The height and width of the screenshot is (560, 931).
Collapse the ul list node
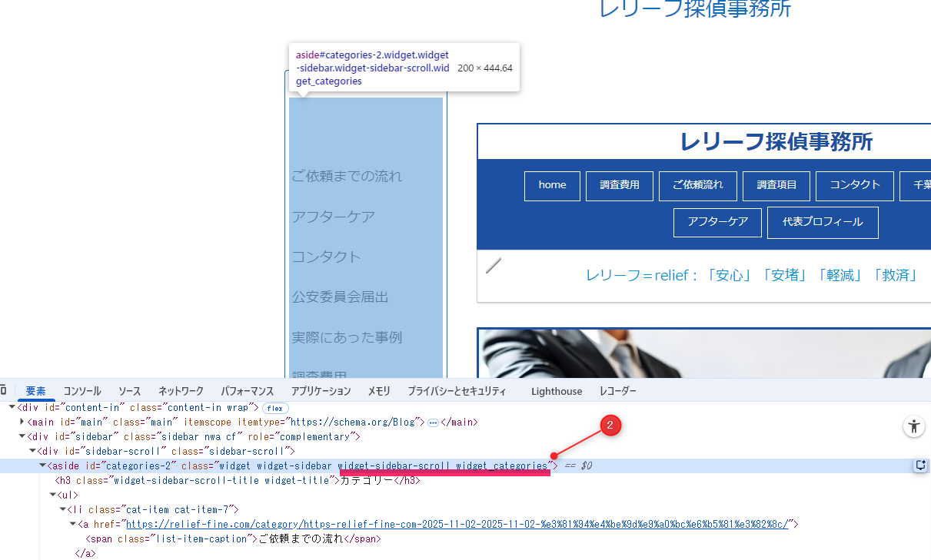(x=52, y=495)
